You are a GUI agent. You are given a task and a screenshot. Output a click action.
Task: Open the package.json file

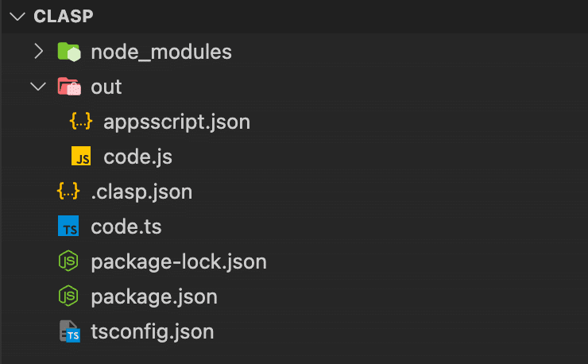(x=153, y=296)
